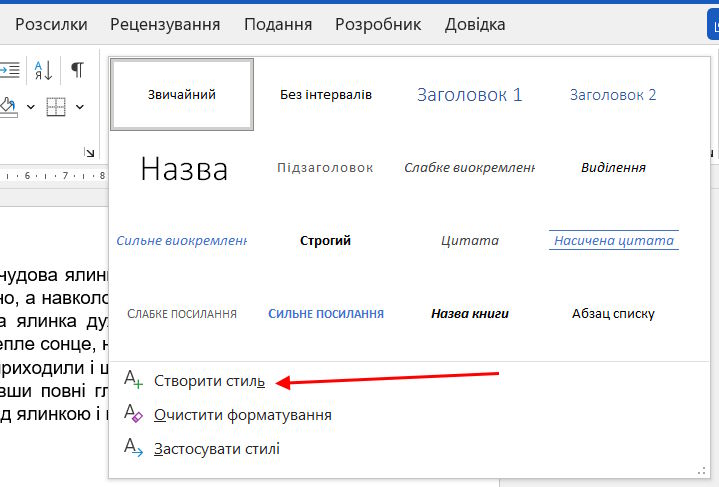Apply the Заголовок 1 style

click(x=470, y=94)
